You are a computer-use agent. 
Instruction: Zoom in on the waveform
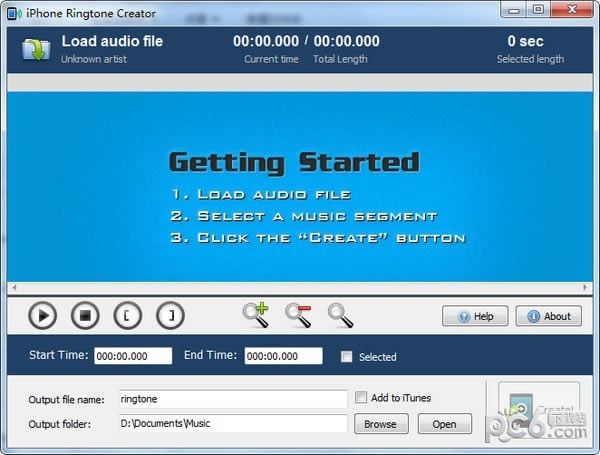click(256, 315)
